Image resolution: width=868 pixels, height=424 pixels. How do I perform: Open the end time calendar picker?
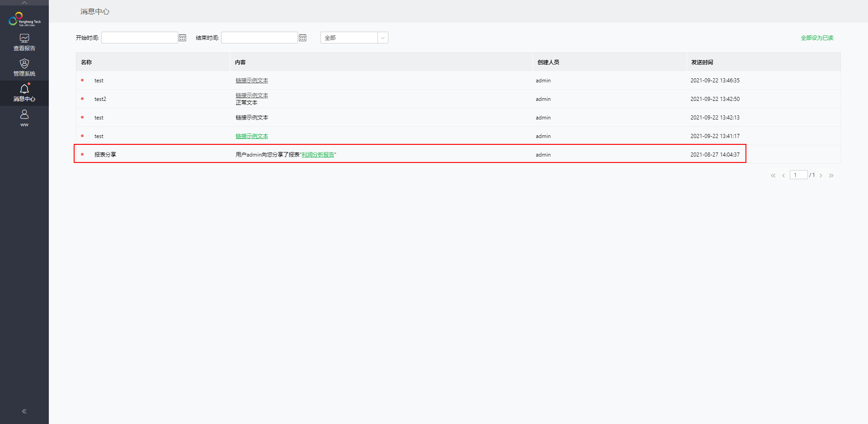pyautogui.click(x=302, y=38)
